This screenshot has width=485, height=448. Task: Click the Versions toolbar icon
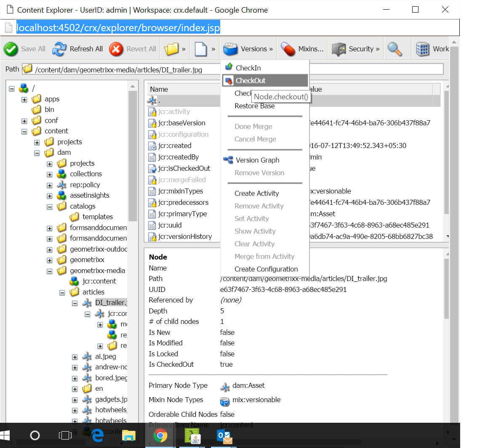pos(230,49)
